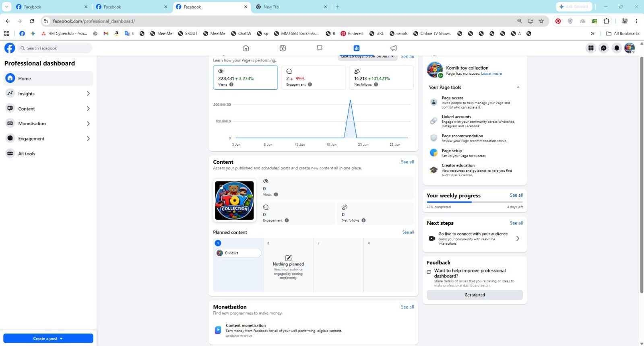Open Chrome tab search dropdown arrow
Image resolution: width=644 pixels, height=346 pixels.
pyautogui.click(x=6, y=7)
